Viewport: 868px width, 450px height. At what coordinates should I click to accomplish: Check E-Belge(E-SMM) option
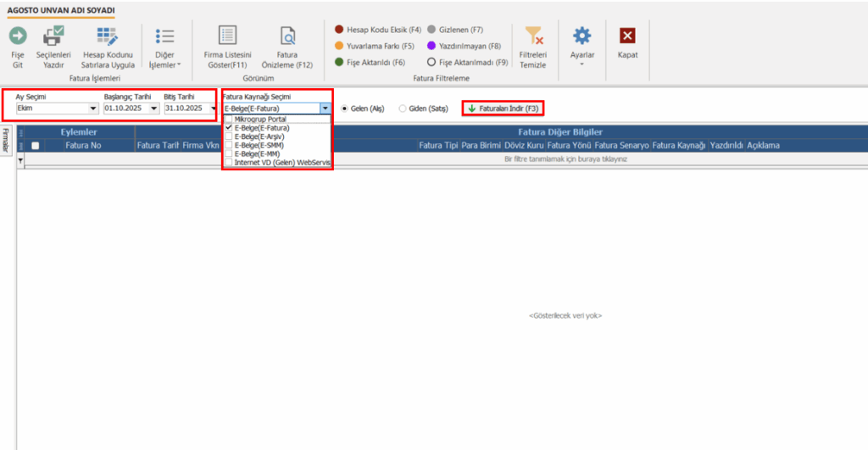(x=229, y=145)
